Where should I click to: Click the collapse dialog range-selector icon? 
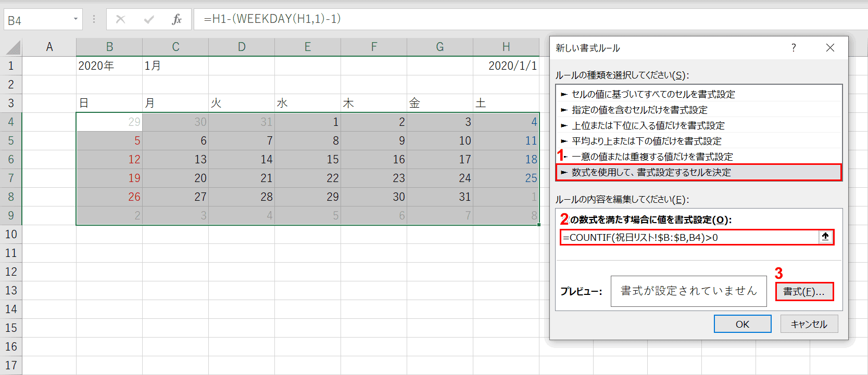825,237
